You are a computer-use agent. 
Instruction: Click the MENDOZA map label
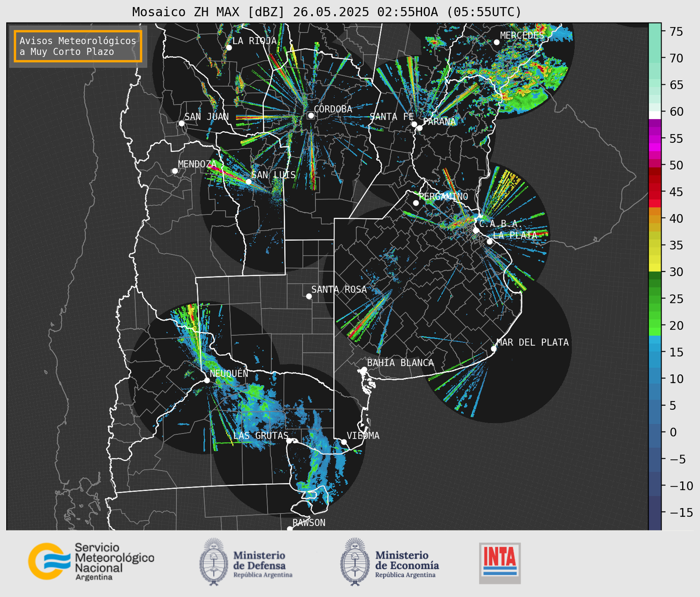(197, 164)
